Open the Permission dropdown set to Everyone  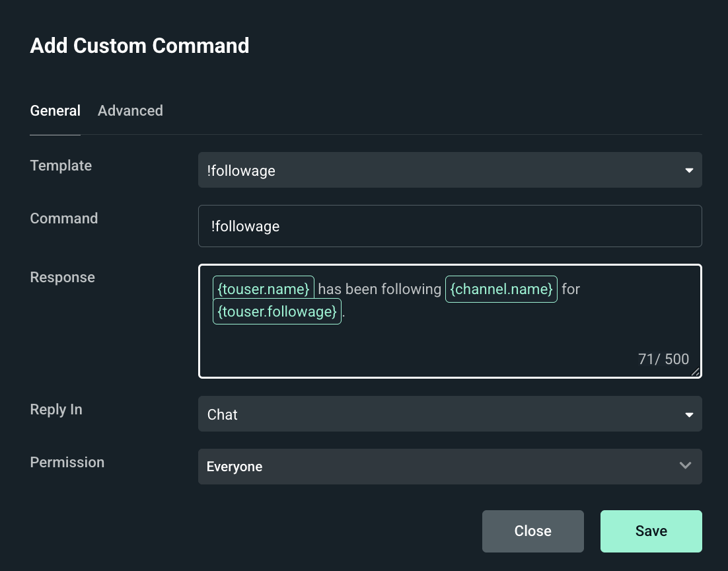[x=450, y=467]
